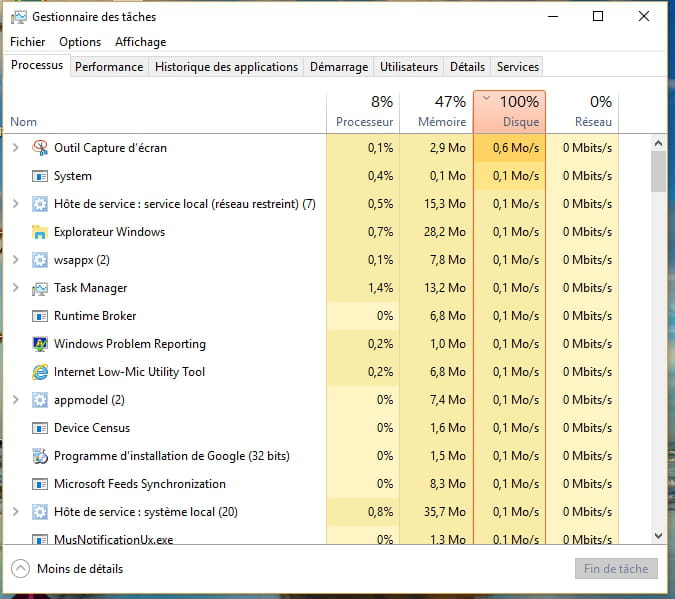This screenshot has width=675, height=599.
Task: Open the Démarrage tab
Action: pos(339,67)
